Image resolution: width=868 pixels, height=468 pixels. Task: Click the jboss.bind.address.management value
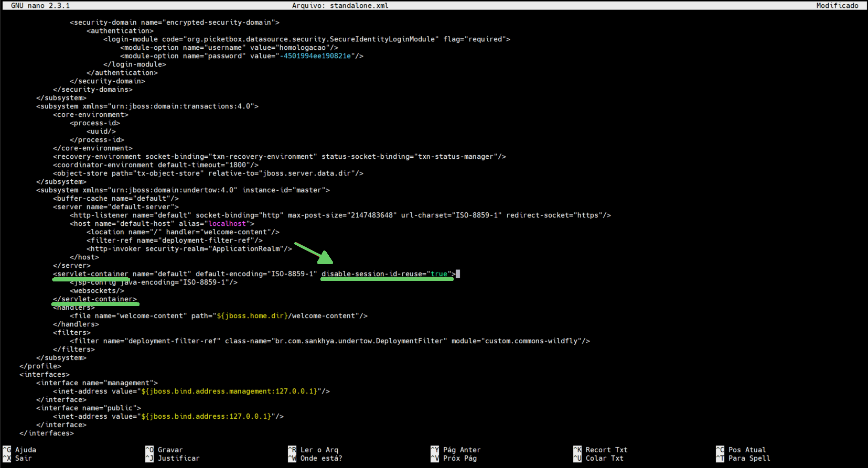click(229, 391)
